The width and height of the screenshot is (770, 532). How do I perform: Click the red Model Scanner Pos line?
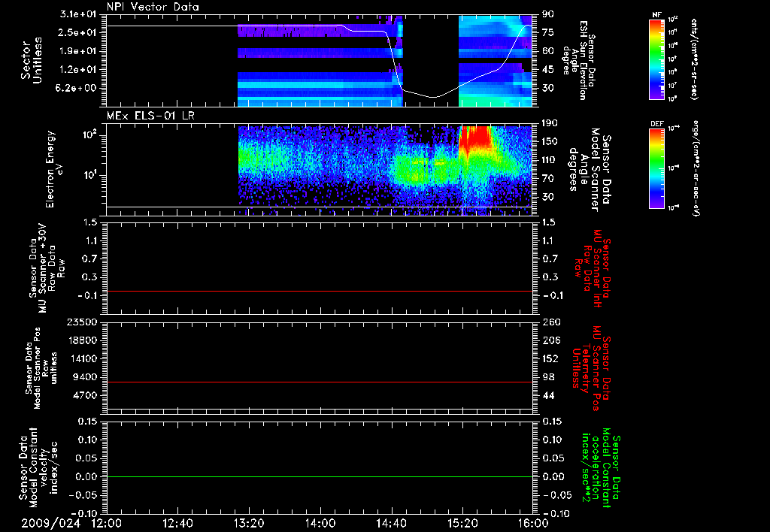click(x=320, y=382)
